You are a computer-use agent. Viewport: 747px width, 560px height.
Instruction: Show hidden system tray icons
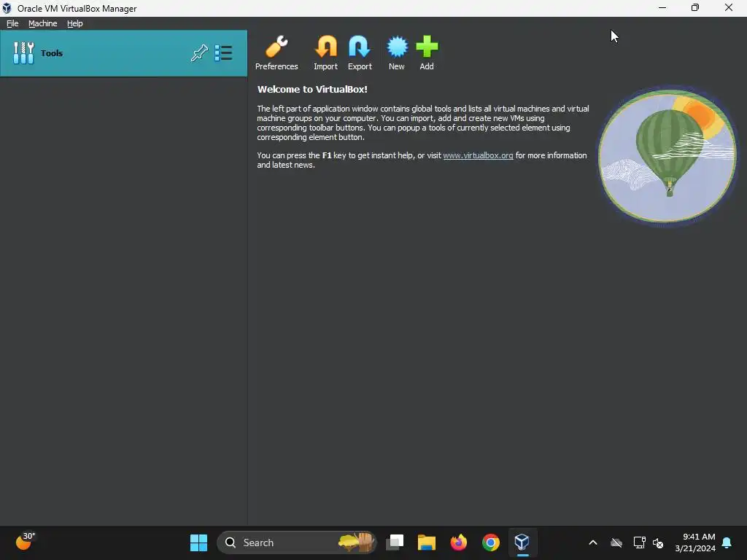point(593,542)
